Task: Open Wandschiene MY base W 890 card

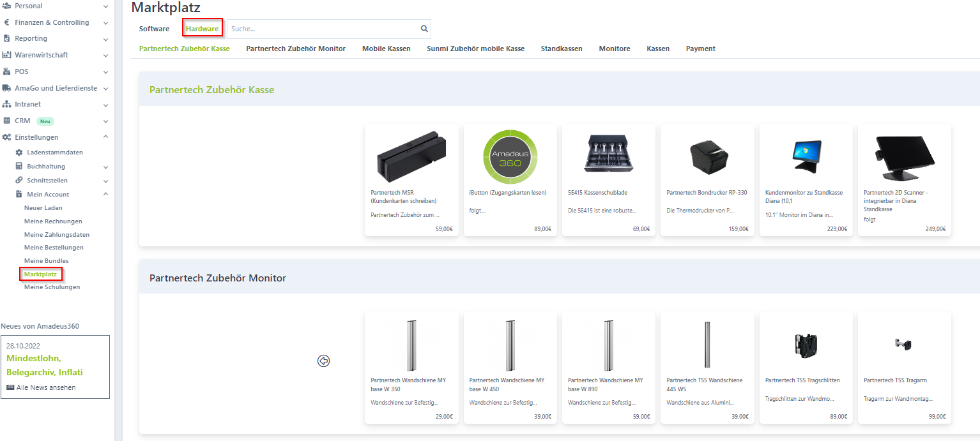Action: tap(609, 368)
